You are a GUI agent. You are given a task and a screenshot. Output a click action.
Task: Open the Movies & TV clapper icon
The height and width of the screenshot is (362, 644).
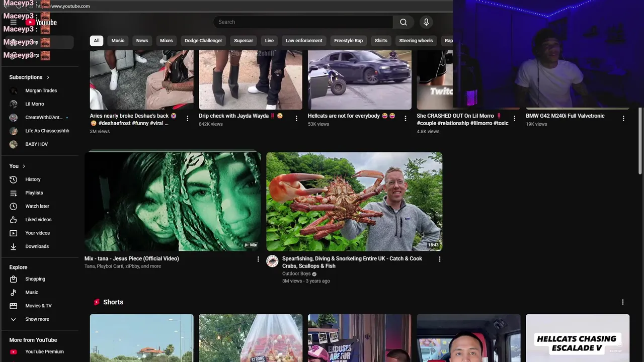click(x=14, y=306)
